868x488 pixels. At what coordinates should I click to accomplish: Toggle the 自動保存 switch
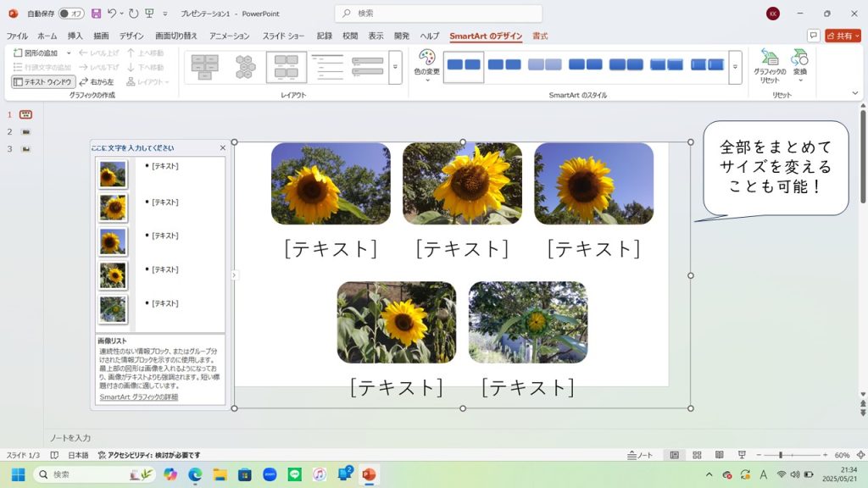coord(70,14)
